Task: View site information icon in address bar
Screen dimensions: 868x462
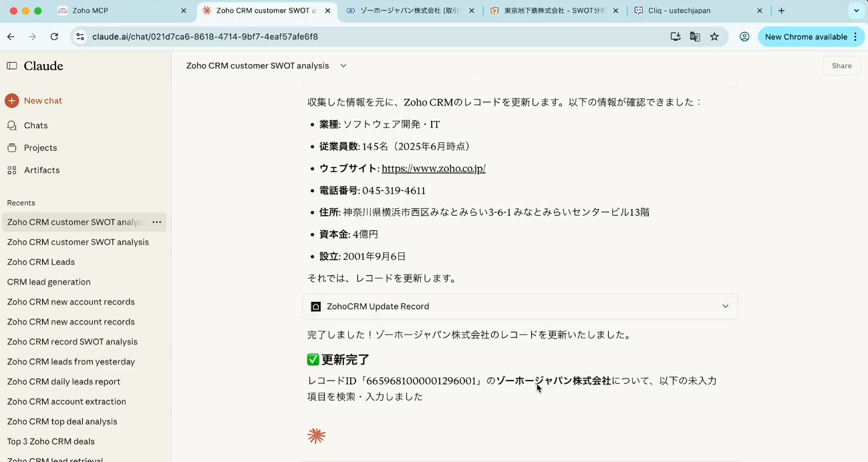Action: click(80, 37)
